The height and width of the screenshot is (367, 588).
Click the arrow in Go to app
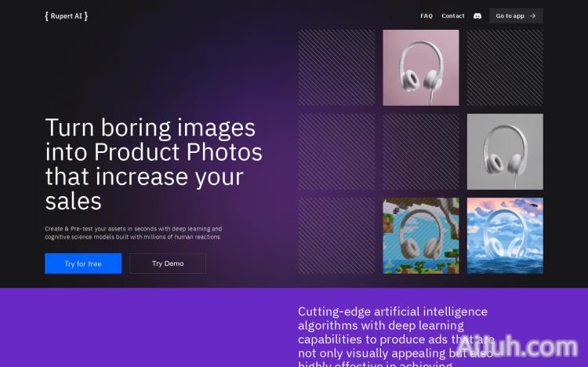pos(533,16)
